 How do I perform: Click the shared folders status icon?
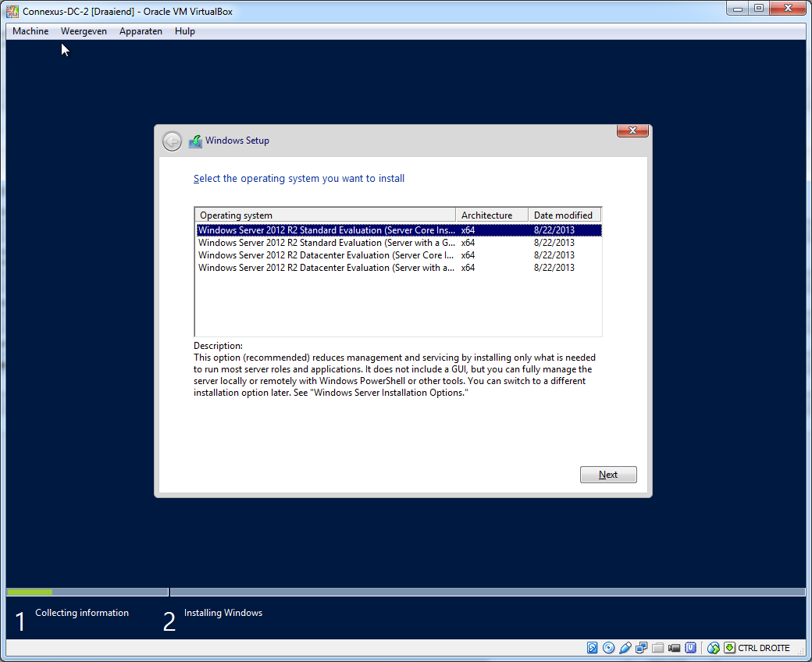click(x=657, y=647)
